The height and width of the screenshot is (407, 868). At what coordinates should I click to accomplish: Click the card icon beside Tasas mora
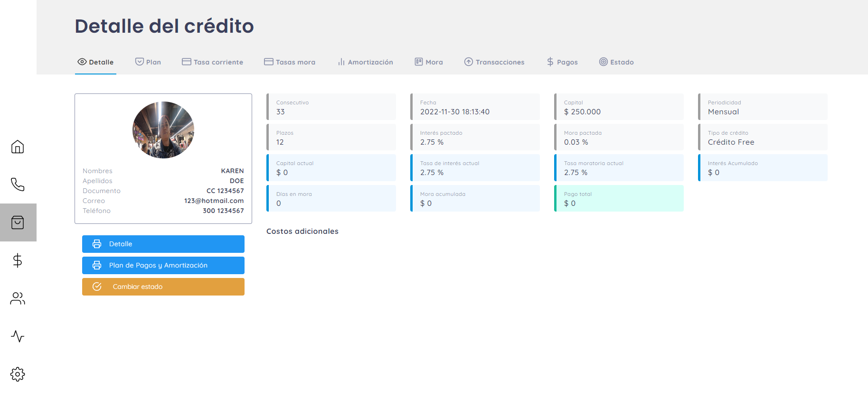[269, 62]
